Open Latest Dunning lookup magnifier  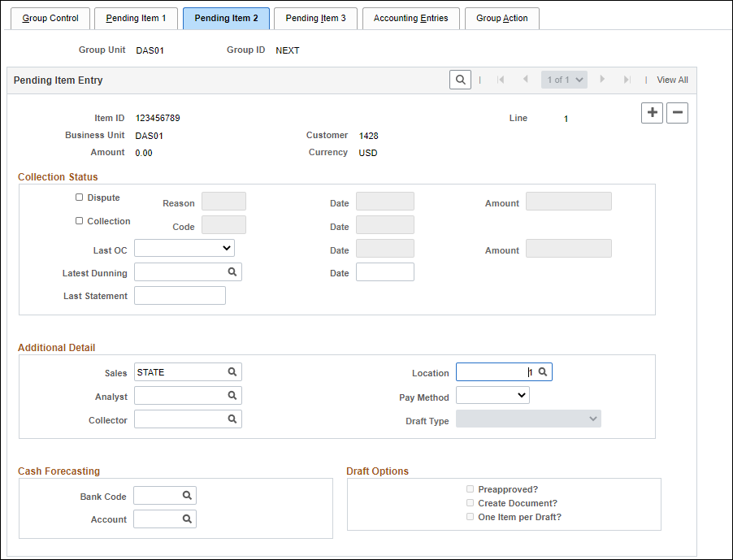point(232,271)
